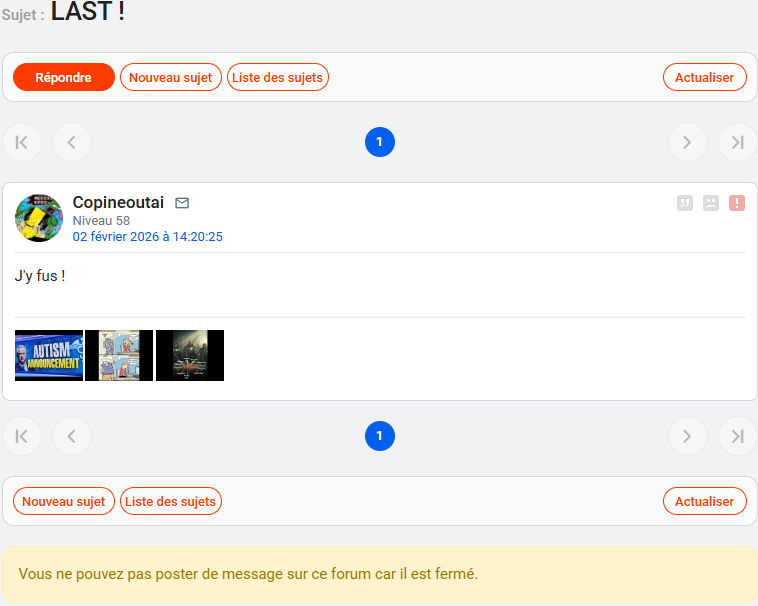This screenshot has width=758, height=606.
Task: Click the sad-face ignore icon on the post
Action: 711,203
